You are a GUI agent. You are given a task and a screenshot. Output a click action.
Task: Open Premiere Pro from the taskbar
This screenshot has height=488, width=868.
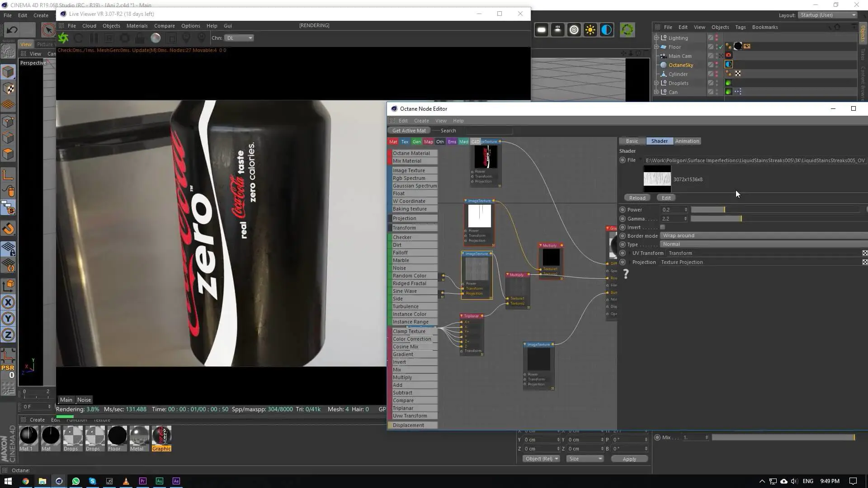coord(143,481)
